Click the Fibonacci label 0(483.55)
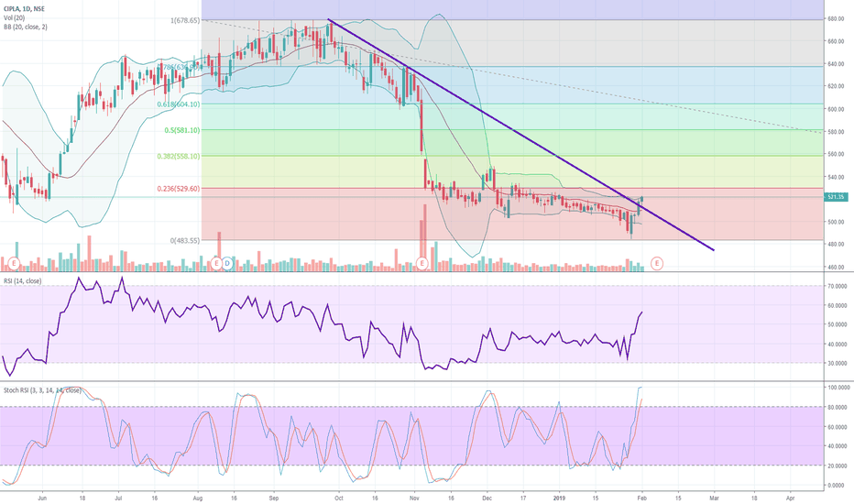The width and height of the screenshot is (854, 504). click(x=185, y=240)
